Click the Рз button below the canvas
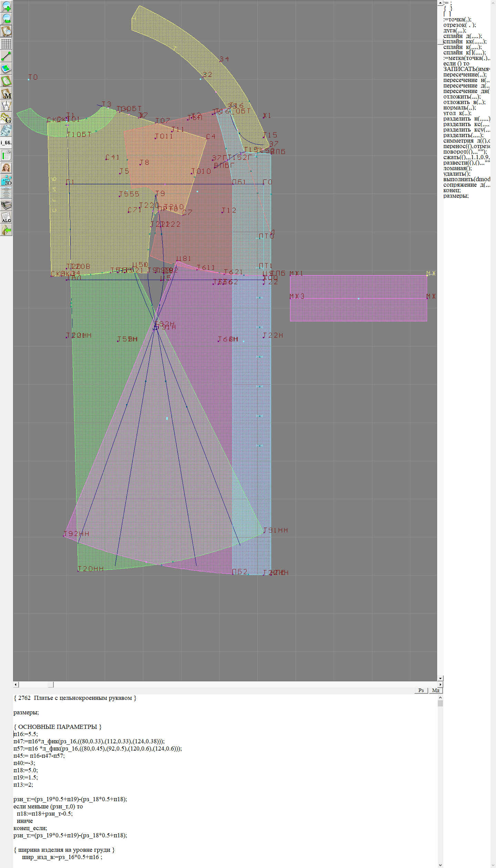The width and height of the screenshot is (496, 868). (x=421, y=690)
